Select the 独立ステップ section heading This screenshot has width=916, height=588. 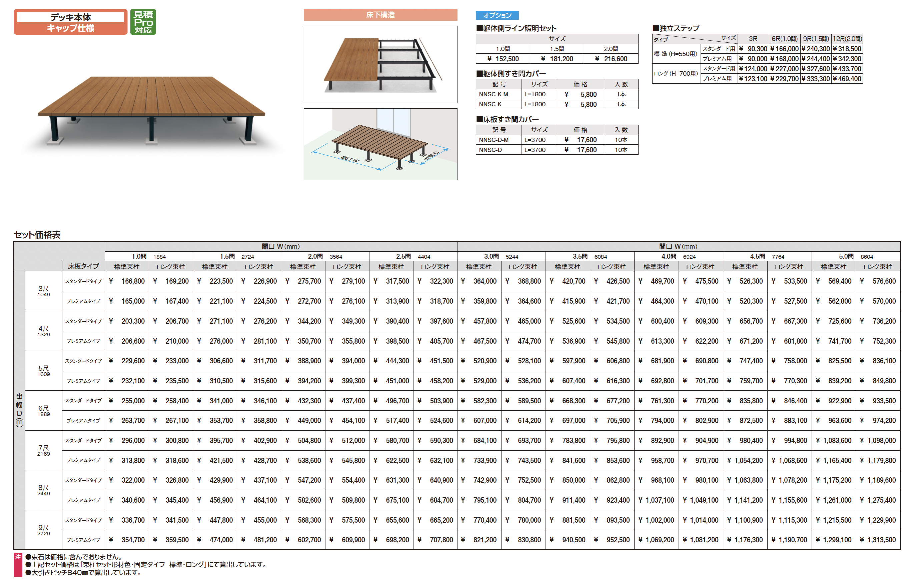click(x=676, y=28)
